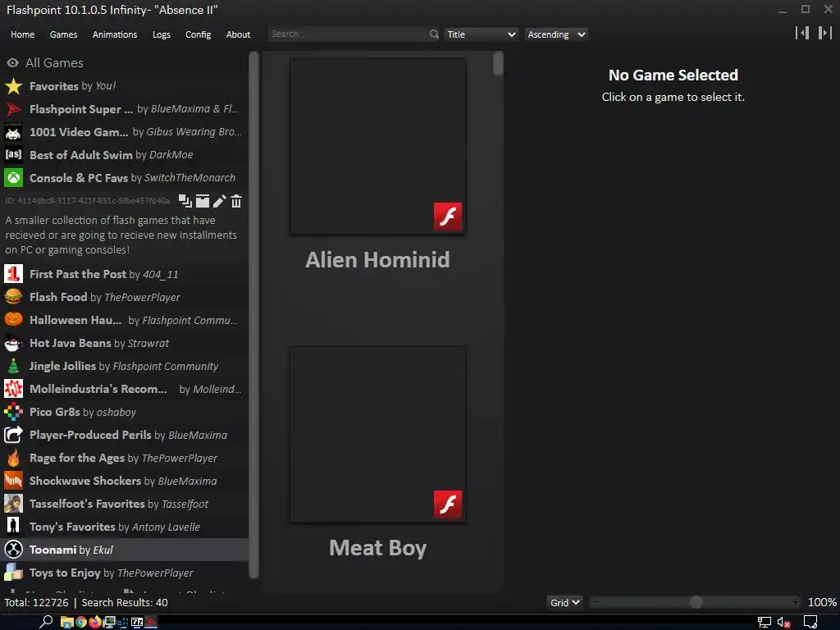Select Shockwave Shockers playlist icon
Image resolution: width=840 pixels, height=630 pixels.
tap(13, 481)
